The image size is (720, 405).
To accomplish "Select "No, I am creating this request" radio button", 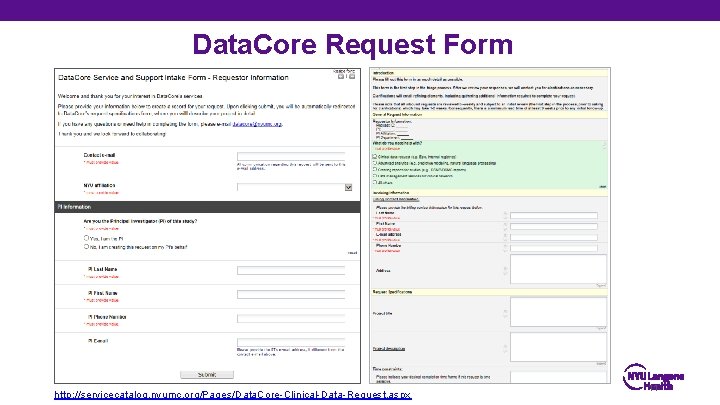I will click(x=86, y=247).
